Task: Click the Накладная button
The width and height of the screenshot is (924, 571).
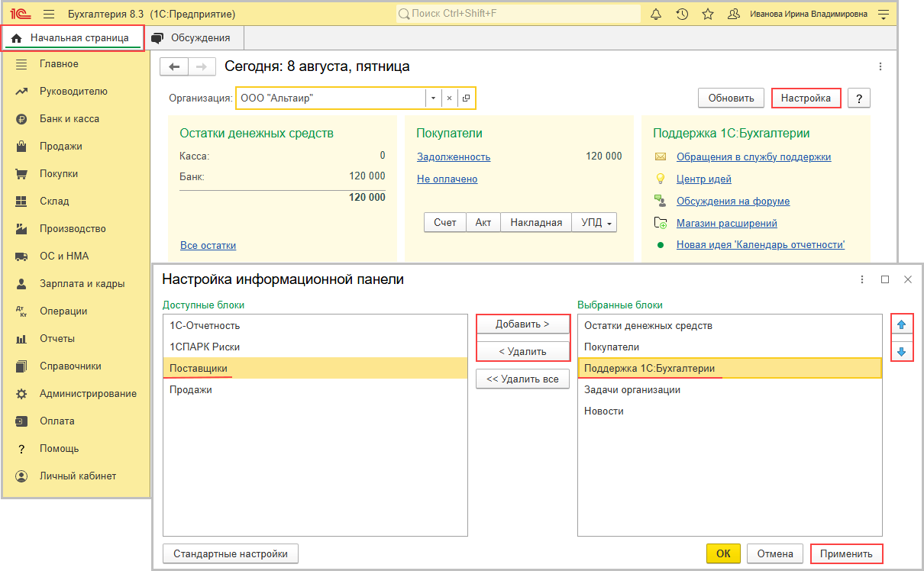Action: 536,223
